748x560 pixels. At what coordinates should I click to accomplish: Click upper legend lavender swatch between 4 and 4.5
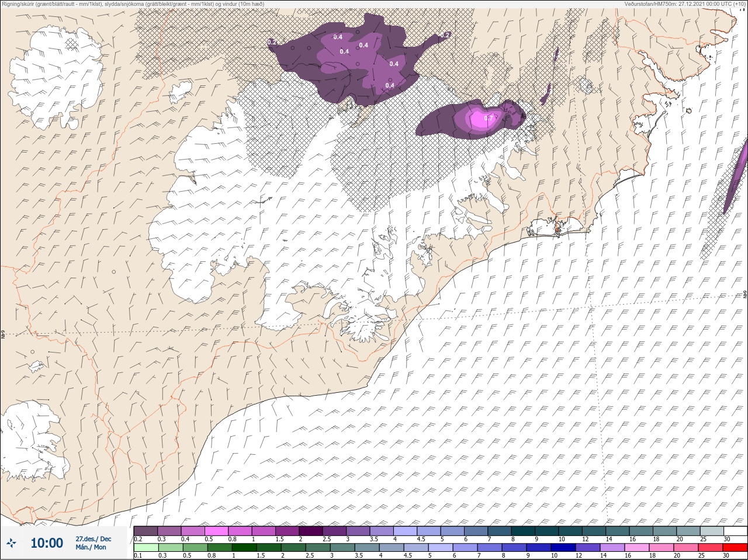point(405,531)
